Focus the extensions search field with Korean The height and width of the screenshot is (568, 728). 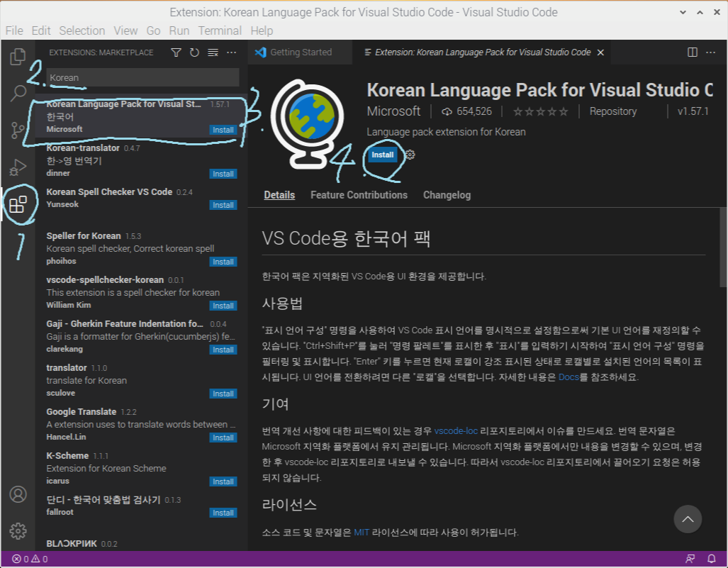pos(142,77)
